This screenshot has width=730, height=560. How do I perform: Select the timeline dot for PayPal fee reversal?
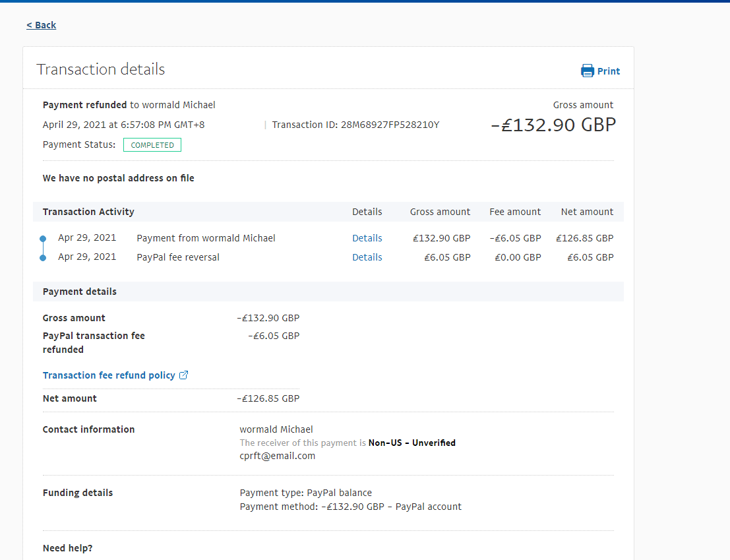click(43, 258)
